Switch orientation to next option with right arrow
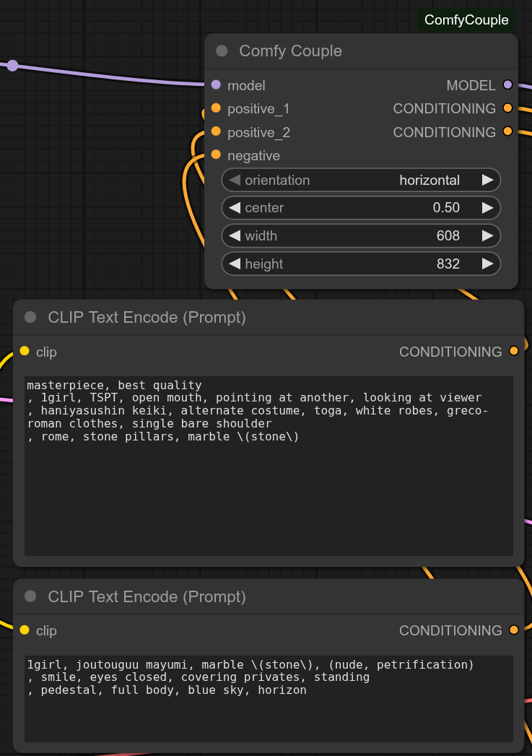This screenshot has width=532, height=756. [488, 180]
